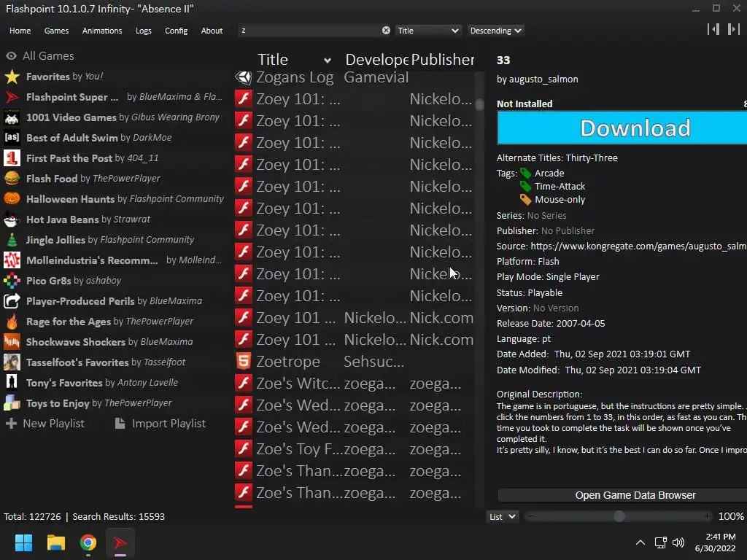
Task: Select Shockwave Shockers playlist icon
Action: point(12,342)
